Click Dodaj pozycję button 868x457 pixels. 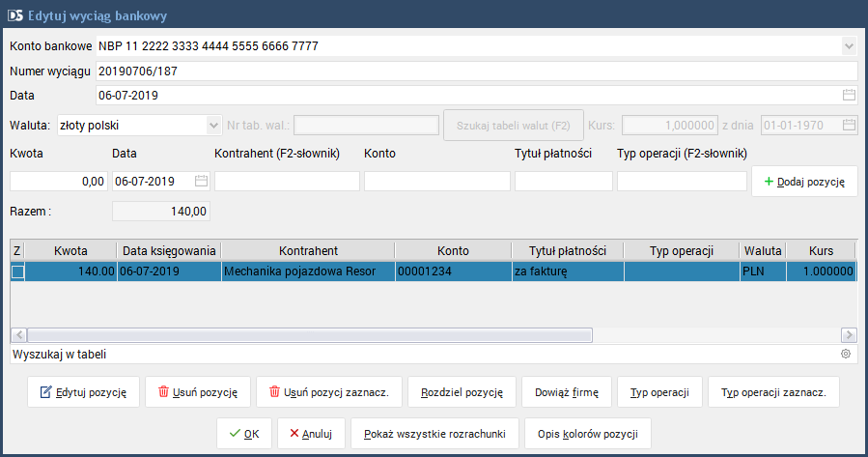(804, 182)
